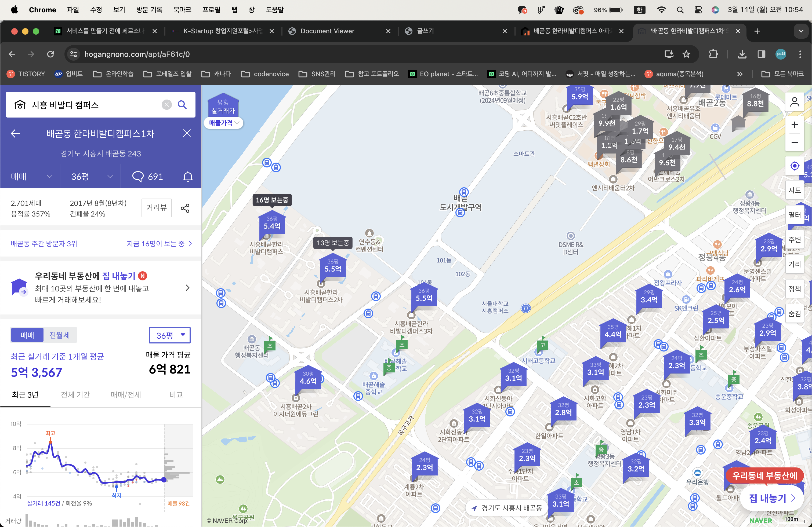Select the 거리 distance tool
Screen dimensions: 812x527
pyautogui.click(x=795, y=264)
